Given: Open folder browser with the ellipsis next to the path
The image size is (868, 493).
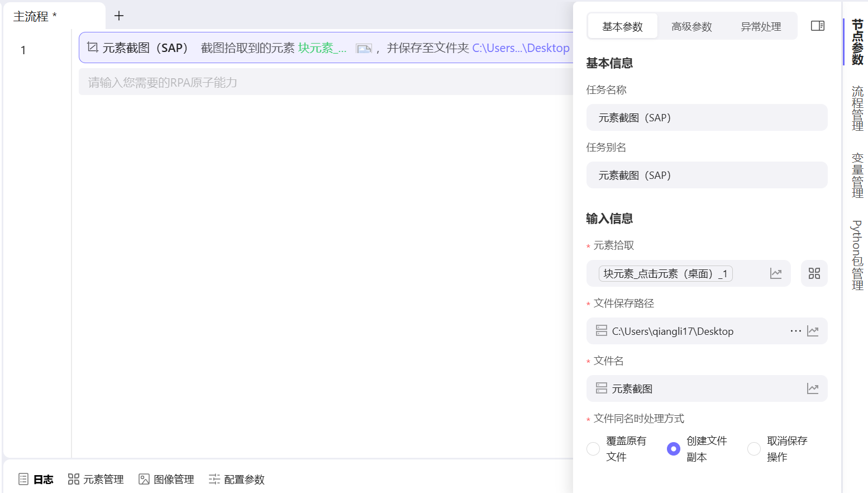Looking at the screenshot, I should [795, 331].
